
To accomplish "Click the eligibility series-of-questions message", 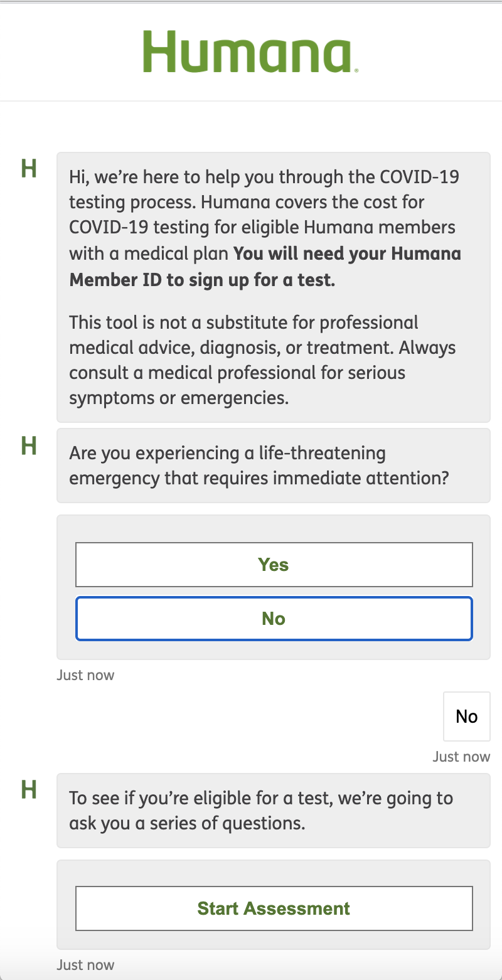I will pos(273,810).
